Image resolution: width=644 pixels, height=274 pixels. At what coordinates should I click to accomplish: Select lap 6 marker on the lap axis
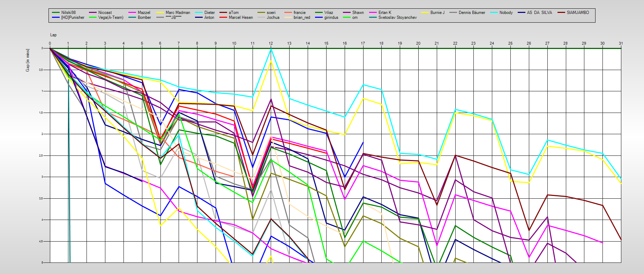coord(160,43)
